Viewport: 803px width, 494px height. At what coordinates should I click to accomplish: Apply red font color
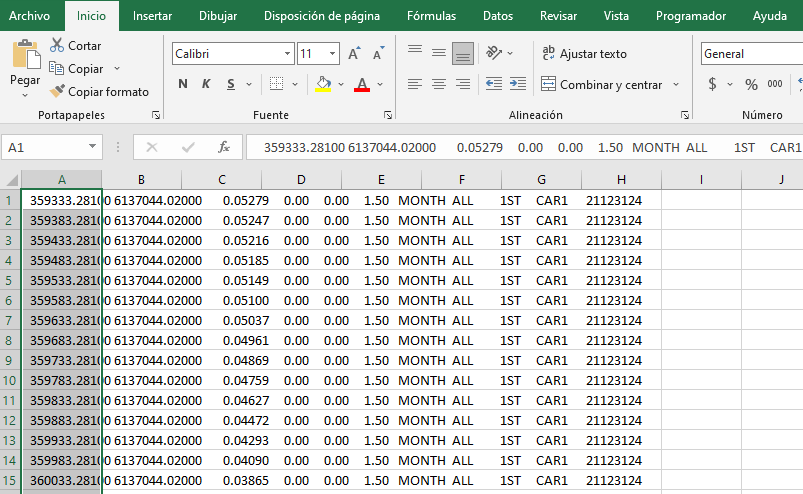pyautogui.click(x=362, y=84)
